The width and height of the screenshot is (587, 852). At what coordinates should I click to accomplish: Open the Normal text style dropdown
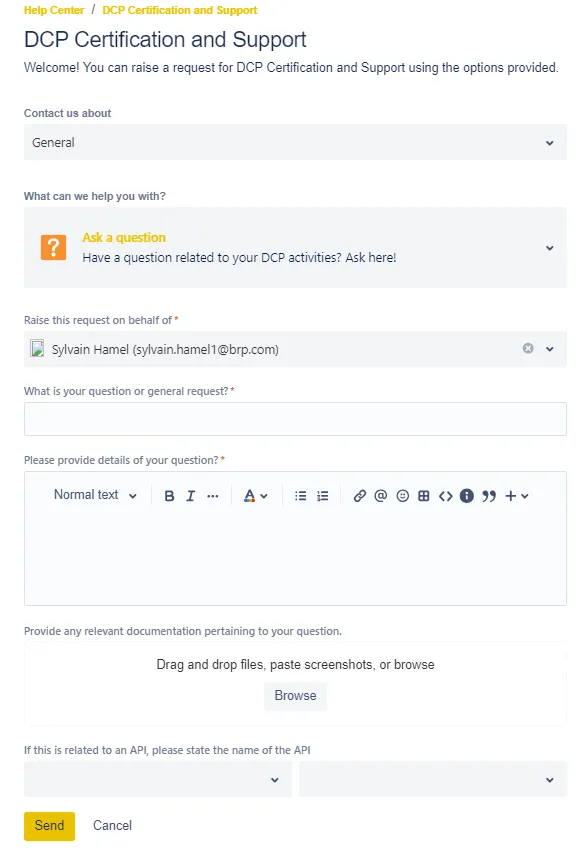click(95, 495)
